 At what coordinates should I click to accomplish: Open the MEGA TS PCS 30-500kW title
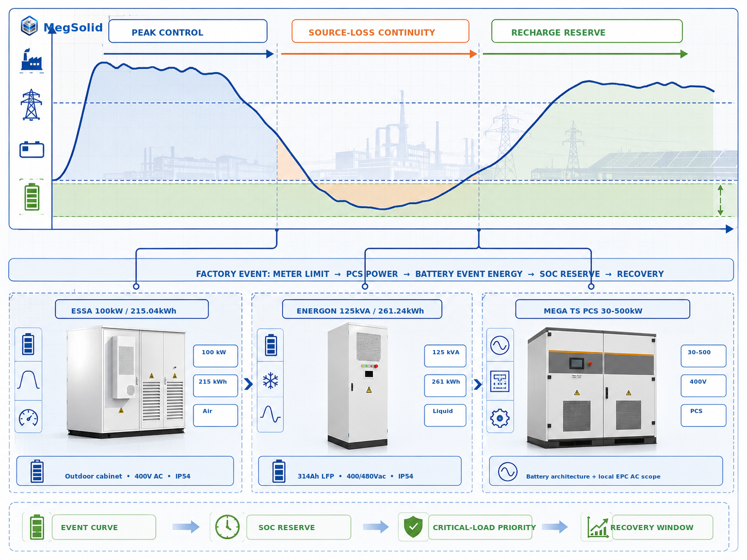pyautogui.click(x=603, y=309)
